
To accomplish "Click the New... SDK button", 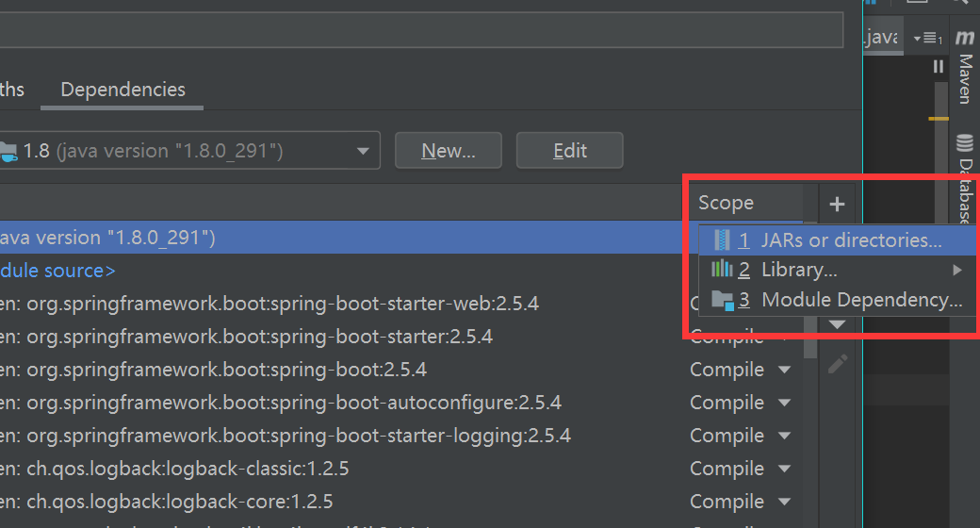I will pos(449,151).
